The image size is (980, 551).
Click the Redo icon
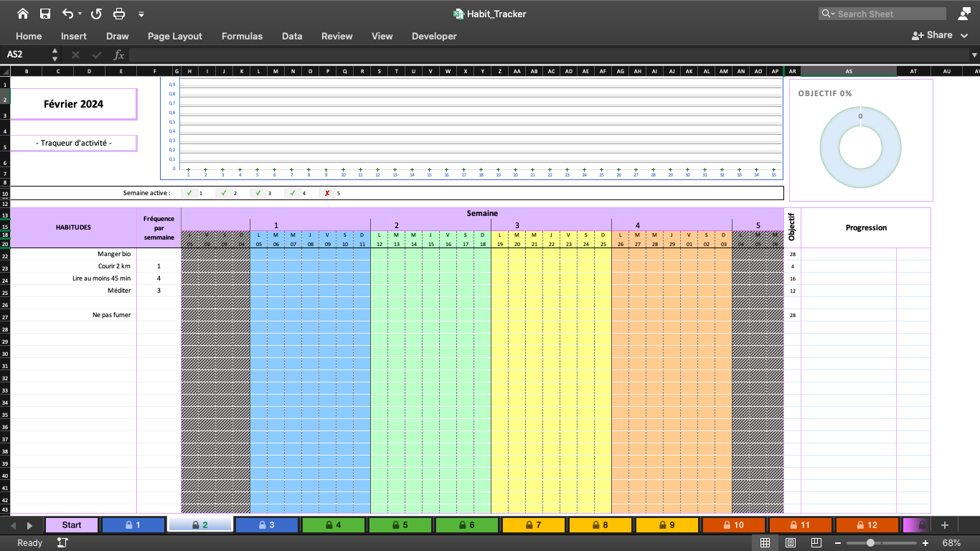pyautogui.click(x=95, y=13)
